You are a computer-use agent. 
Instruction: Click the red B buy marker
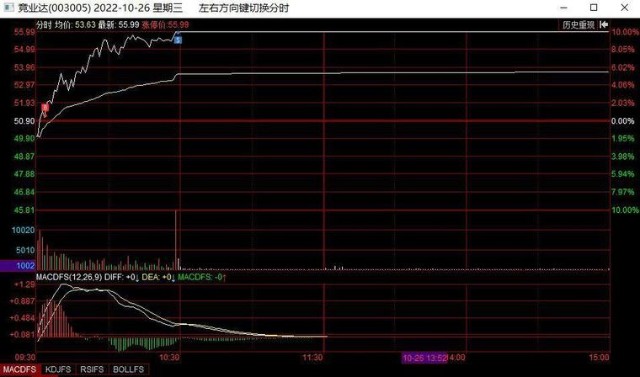[45, 108]
